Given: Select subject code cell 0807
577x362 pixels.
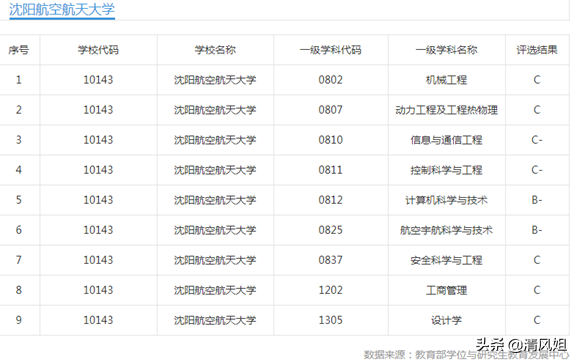Looking at the screenshot, I should point(330,110).
